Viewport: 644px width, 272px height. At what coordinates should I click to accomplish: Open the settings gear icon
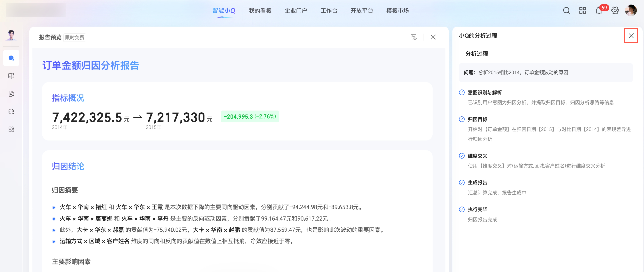(615, 10)
